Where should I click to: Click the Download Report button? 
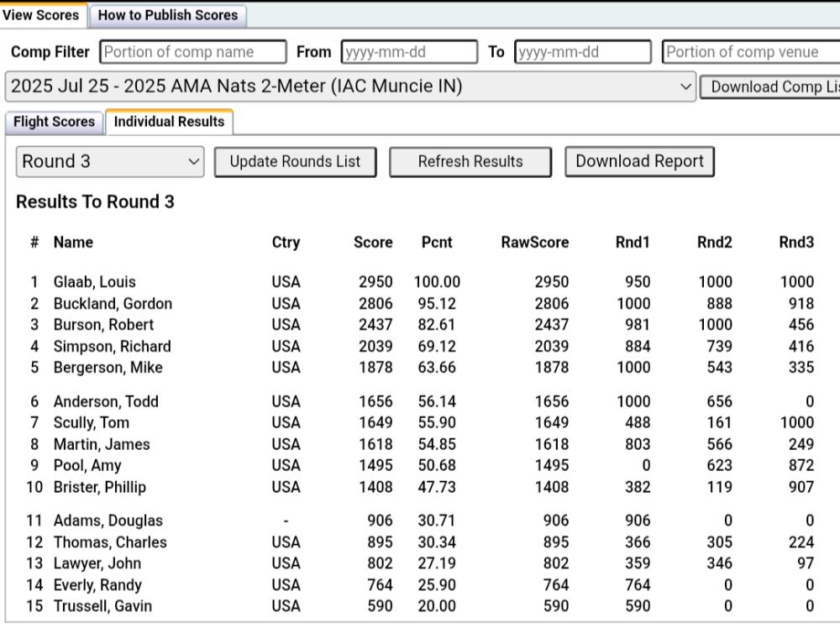click(x=640, y=161)
